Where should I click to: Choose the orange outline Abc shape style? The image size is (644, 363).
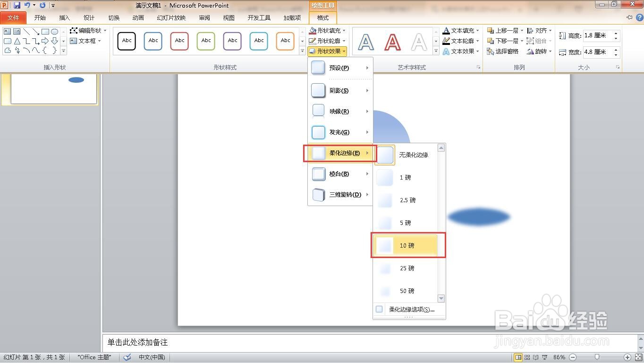tap(285, 41)
